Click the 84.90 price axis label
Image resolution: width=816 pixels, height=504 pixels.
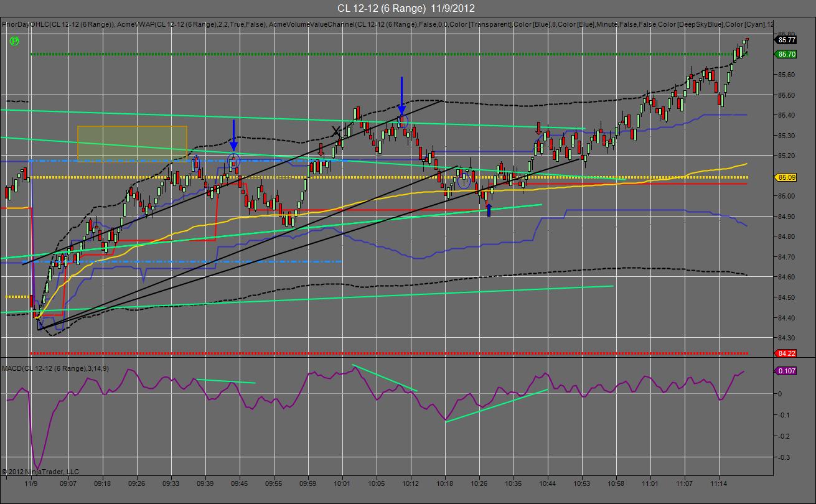(787, 217)
